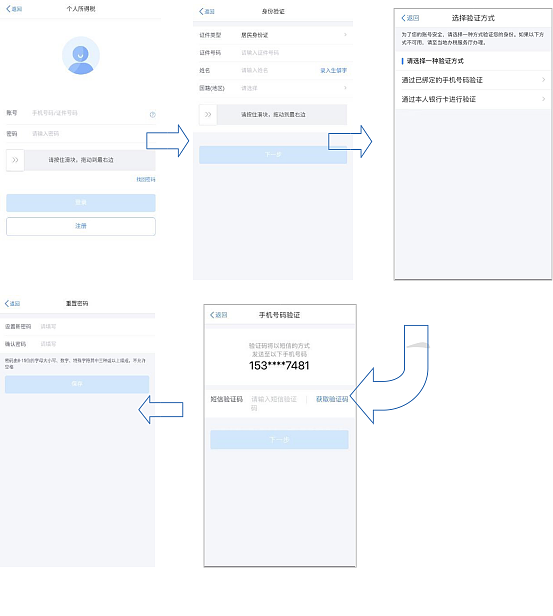Click the help icon beside account field
The width and height of the screenshot is (553, 616).
(x=152, y=115)
